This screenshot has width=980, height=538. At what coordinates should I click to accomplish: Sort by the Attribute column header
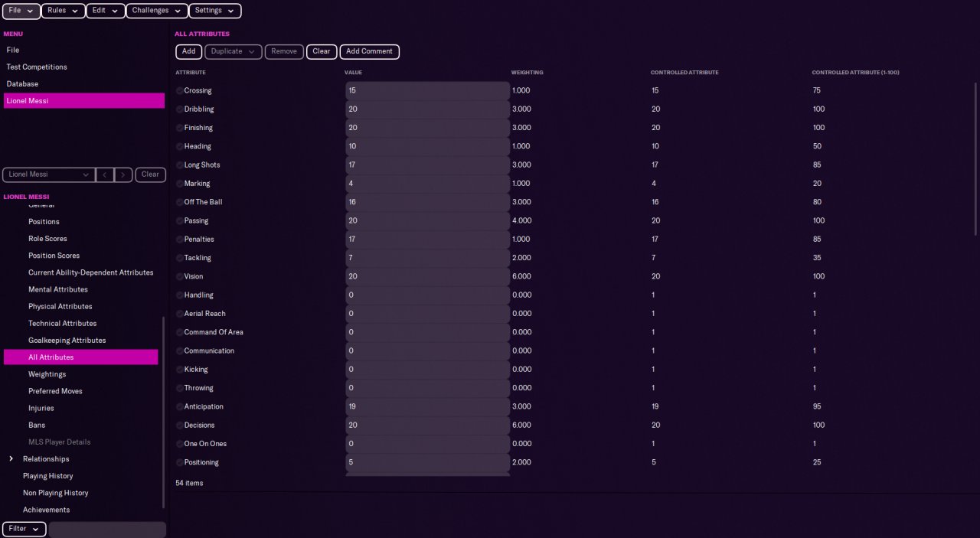[x=191, y=73]
